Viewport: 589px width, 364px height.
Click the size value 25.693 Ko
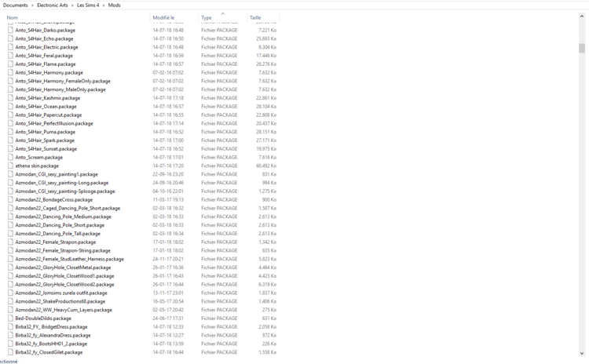(266, 38)
